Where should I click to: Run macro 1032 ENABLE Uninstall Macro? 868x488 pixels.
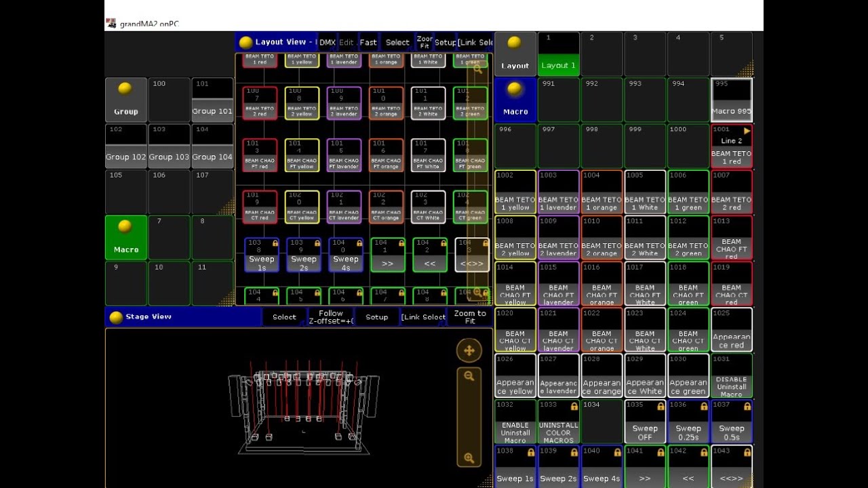(x=515, y=421)
